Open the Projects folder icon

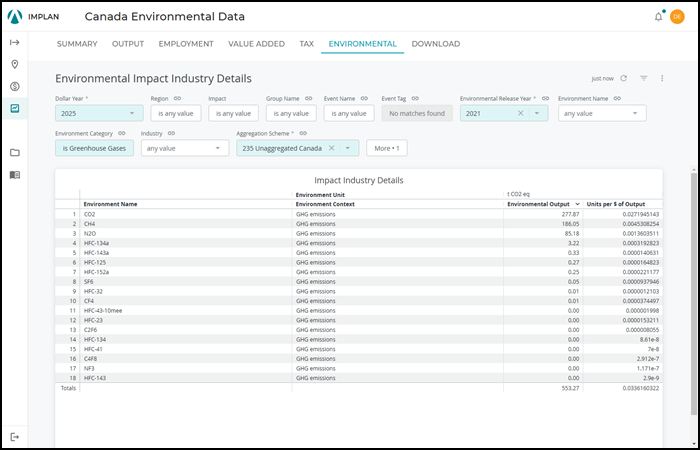tap(15, 153)
